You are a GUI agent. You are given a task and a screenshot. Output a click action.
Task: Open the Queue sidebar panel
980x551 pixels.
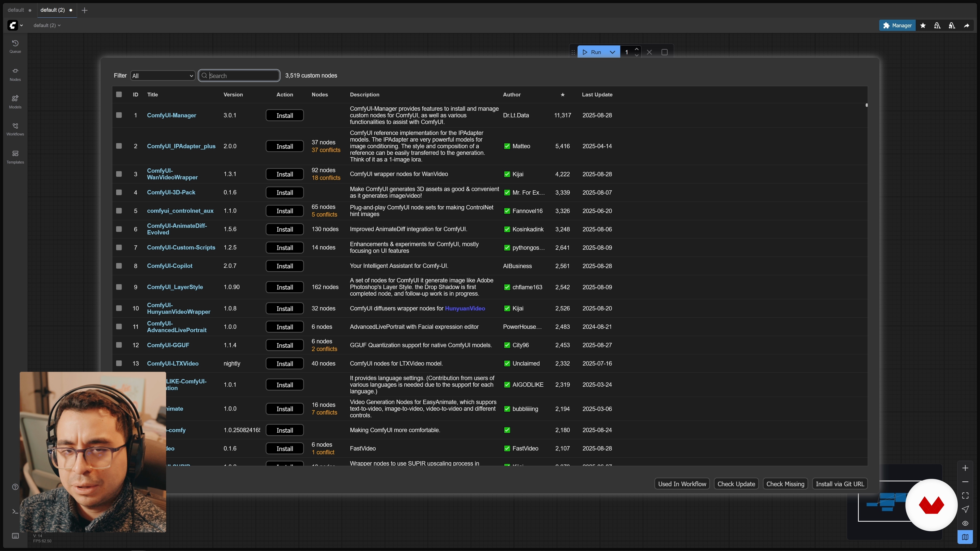15,46
